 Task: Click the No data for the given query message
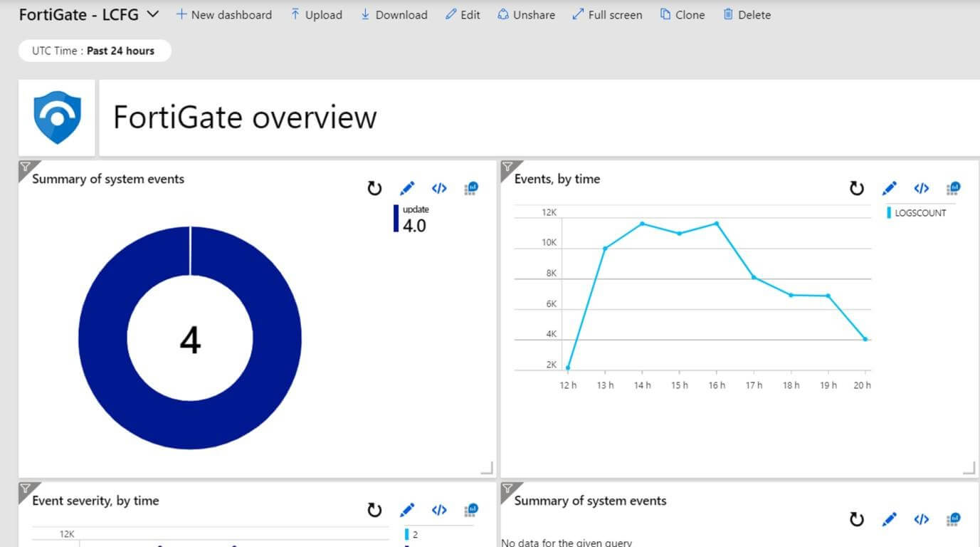coord(567,543)
